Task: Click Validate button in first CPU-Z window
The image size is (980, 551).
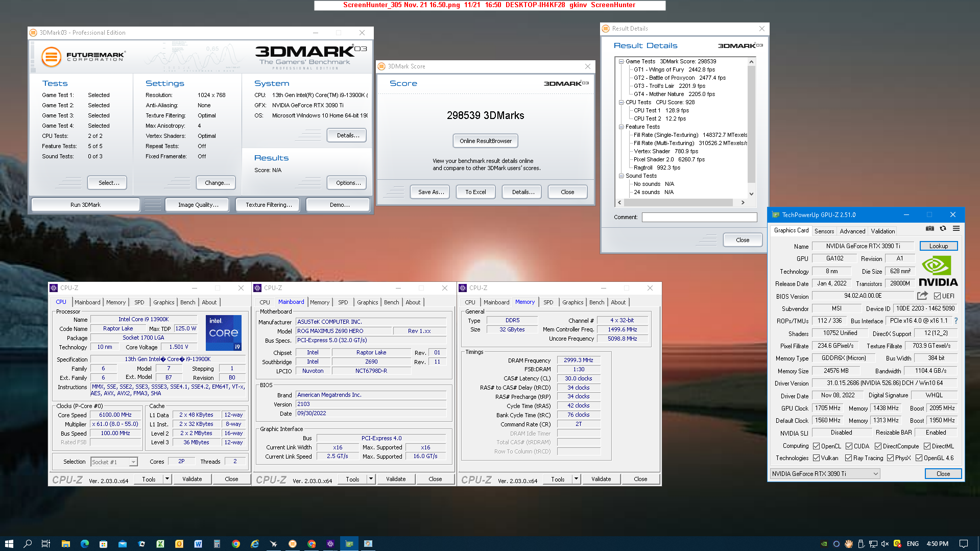Action: [x=192, y=479]
